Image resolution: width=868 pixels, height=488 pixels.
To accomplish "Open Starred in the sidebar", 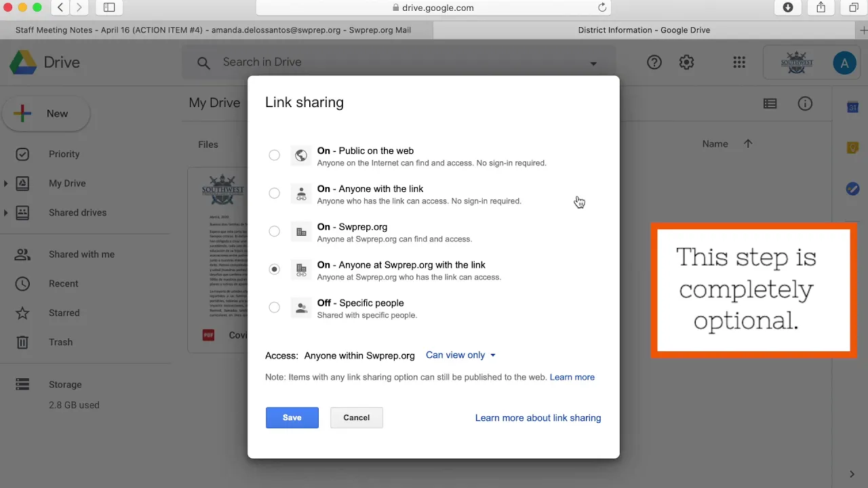I will 64,313.
